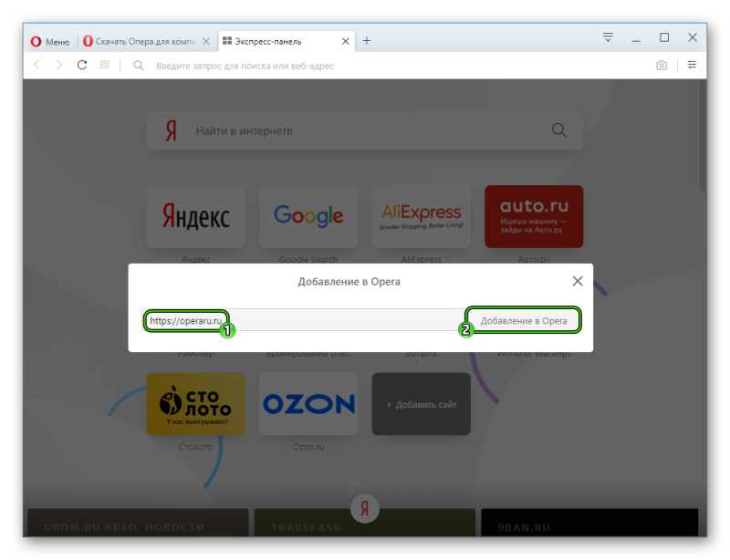The width and height of the screenshot is (730, 560).
Task: Click the URL field containing https://operaru.ru
Action: coord(304,320)
